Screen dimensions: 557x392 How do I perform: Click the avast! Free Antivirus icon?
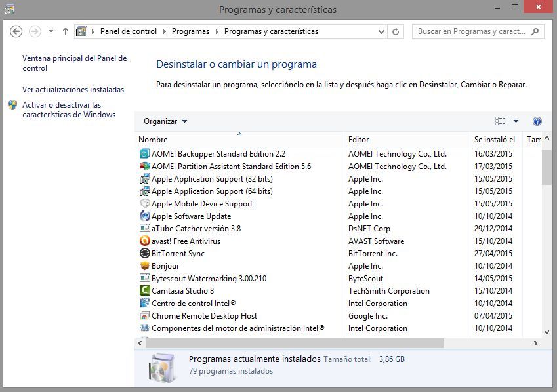pos(144,241)
